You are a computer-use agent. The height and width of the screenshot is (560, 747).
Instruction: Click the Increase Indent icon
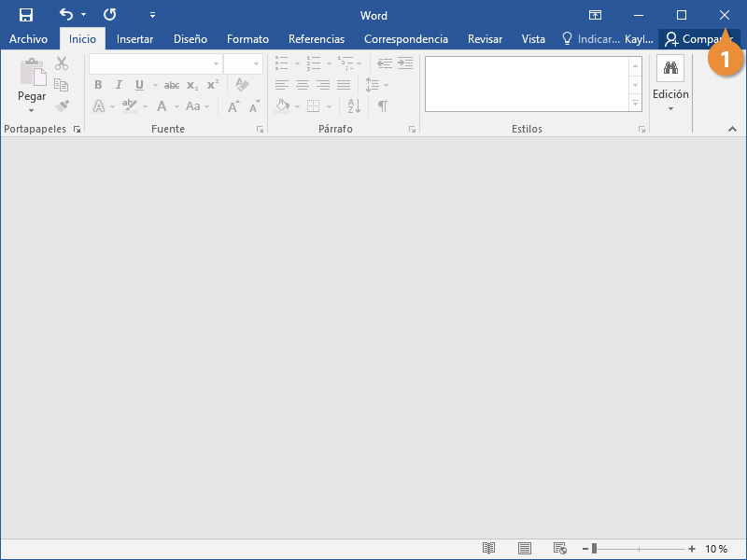pos(405,63)
